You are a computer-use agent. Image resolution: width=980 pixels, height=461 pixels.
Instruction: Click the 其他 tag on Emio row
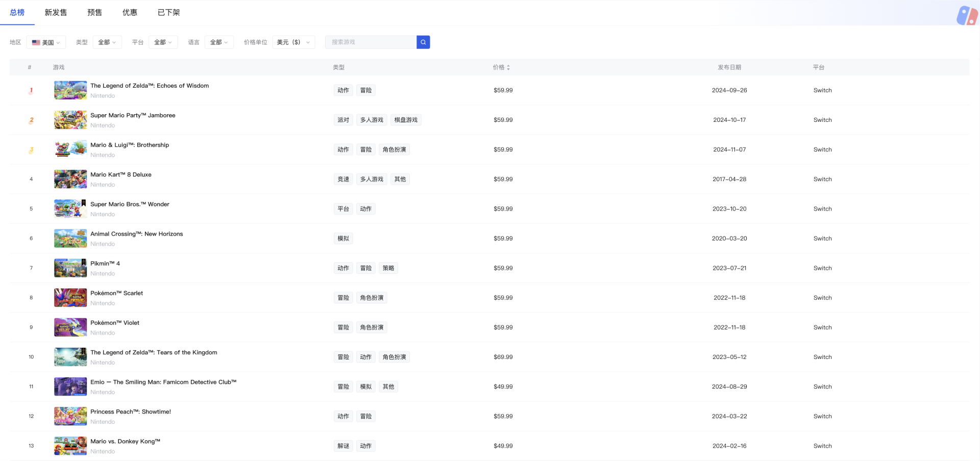pyautogui.click(x=388, y=387)
